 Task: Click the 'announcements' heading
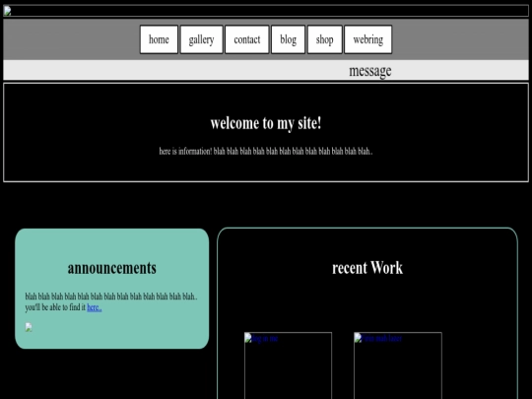pyautogui.click(x=112, y=268)
